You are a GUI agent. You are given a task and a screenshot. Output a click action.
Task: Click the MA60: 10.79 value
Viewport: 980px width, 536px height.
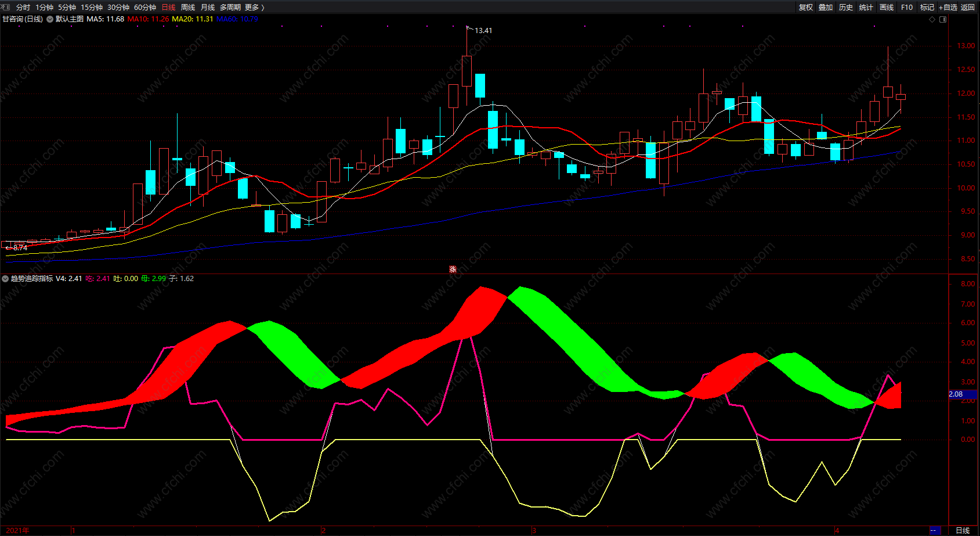pyautogui.click(x=237, y=19)
